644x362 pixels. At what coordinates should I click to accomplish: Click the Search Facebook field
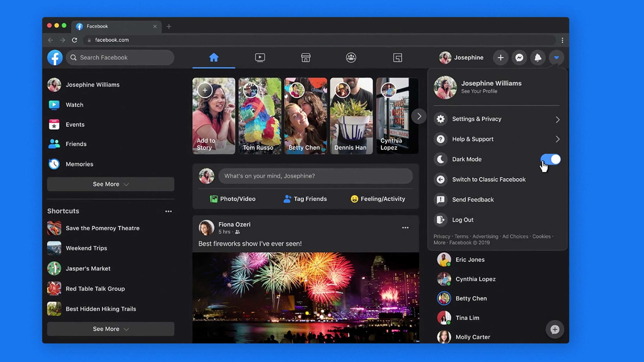tap(120, 58)
